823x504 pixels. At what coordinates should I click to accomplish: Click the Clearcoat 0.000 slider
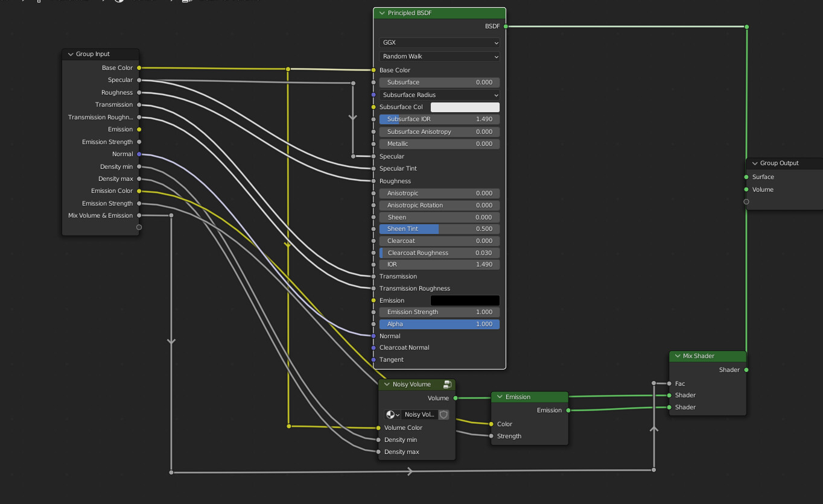pos(440,241)
